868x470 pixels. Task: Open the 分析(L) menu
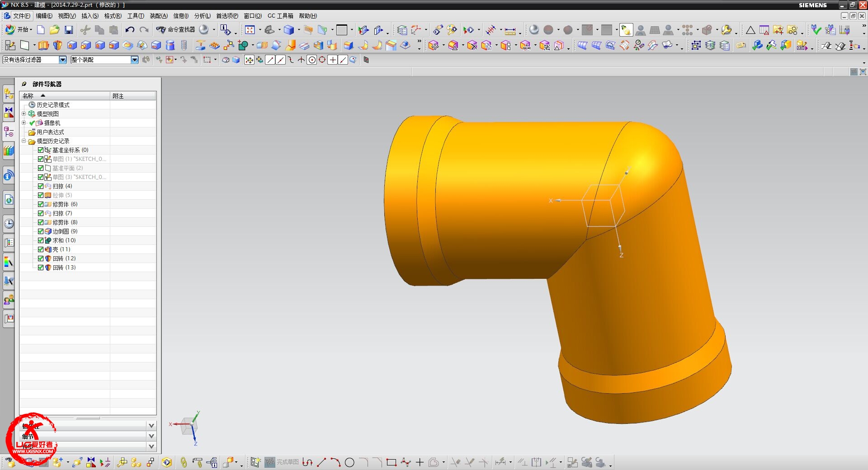pos(202,16)
